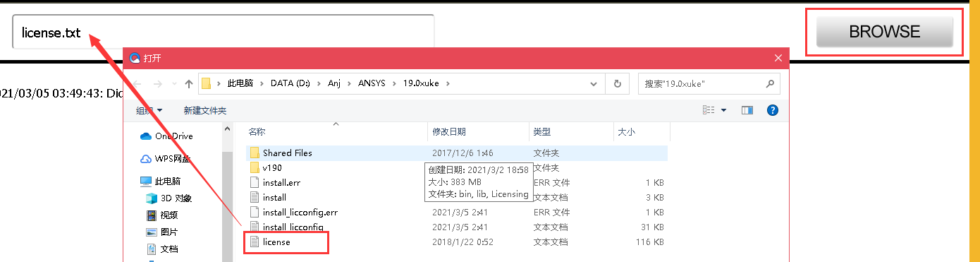The image size is (980, 262).
Task: Click the Anj breadcrumb segment
Action: [334, 83]
